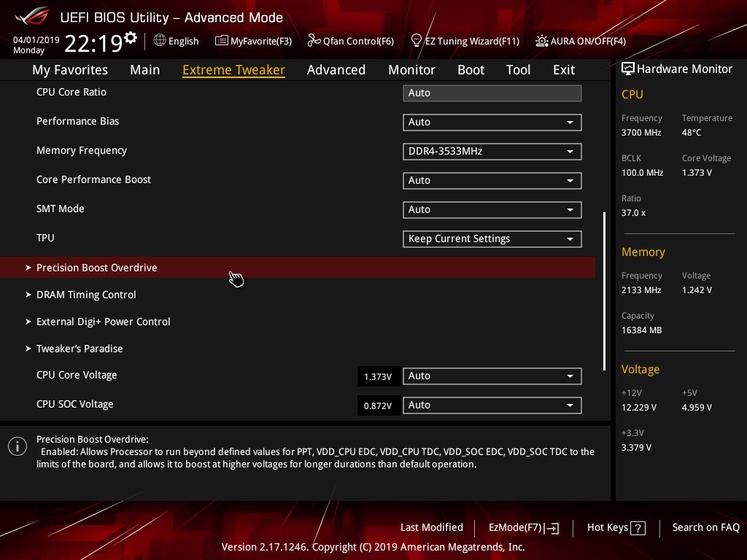747x560 pixels.
Task: Open the CPU SOC Voltage dropdown
Action: [492, 405]
